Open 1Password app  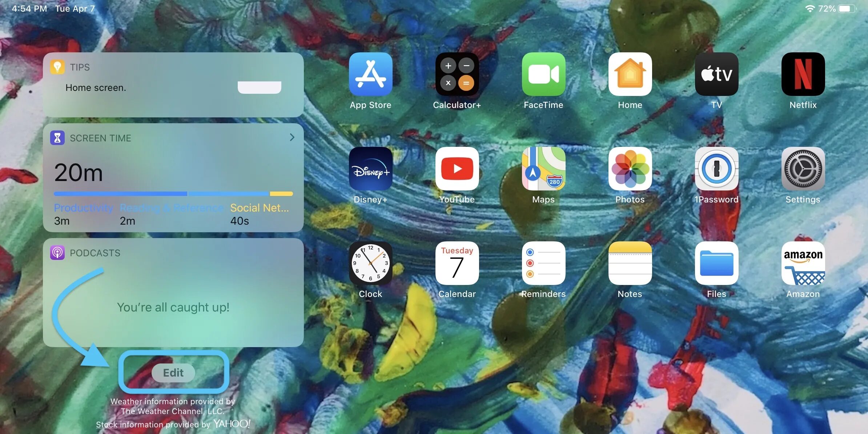716,169
